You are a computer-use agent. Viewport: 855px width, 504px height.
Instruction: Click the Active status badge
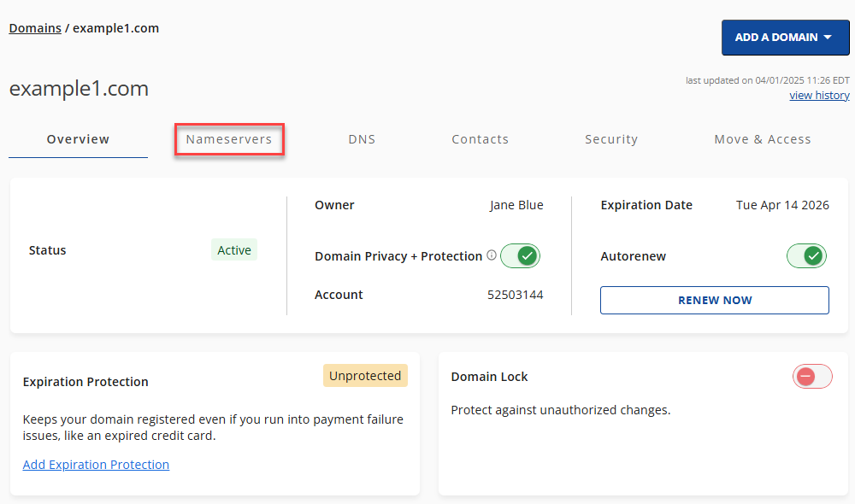coord(233,250)
